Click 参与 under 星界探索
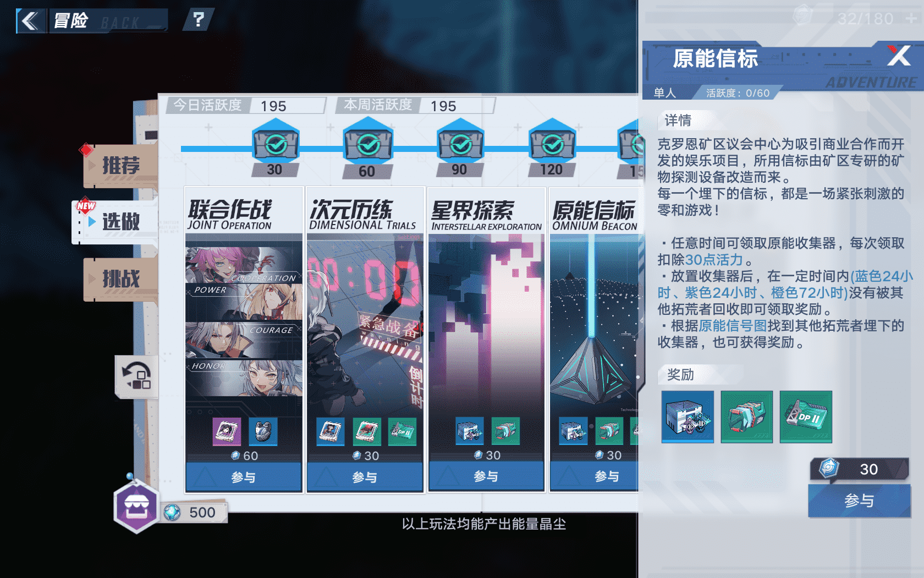Viewport: 924px width, 578px height. 487,477
